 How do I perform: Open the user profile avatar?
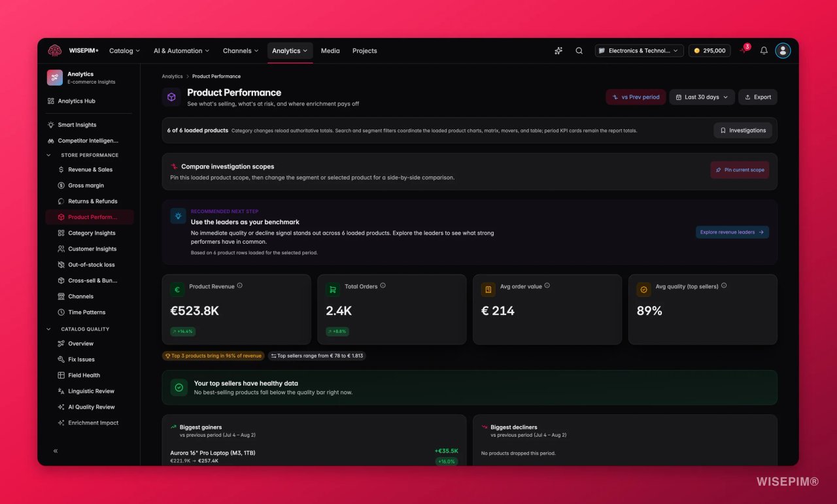click(783, 51)
